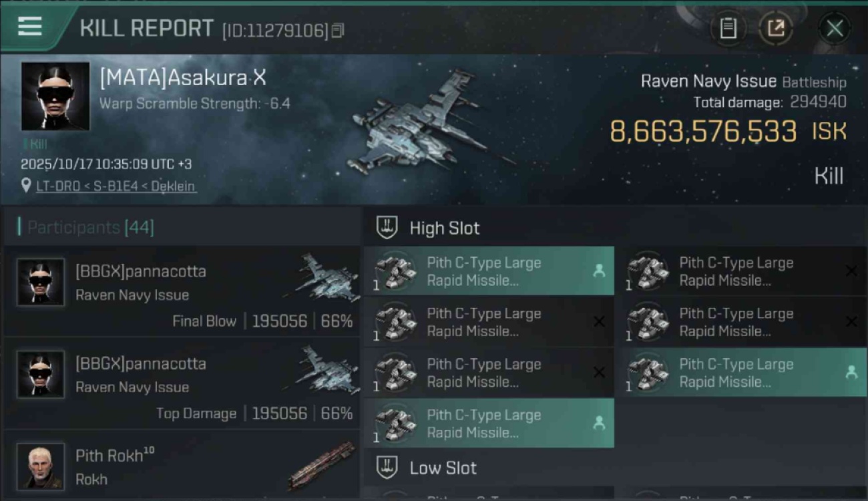Image resolution: width=868 pixels, height=501 pixels.
Task: Open Pith Rokh participant portrait
Action: (41, 466)
